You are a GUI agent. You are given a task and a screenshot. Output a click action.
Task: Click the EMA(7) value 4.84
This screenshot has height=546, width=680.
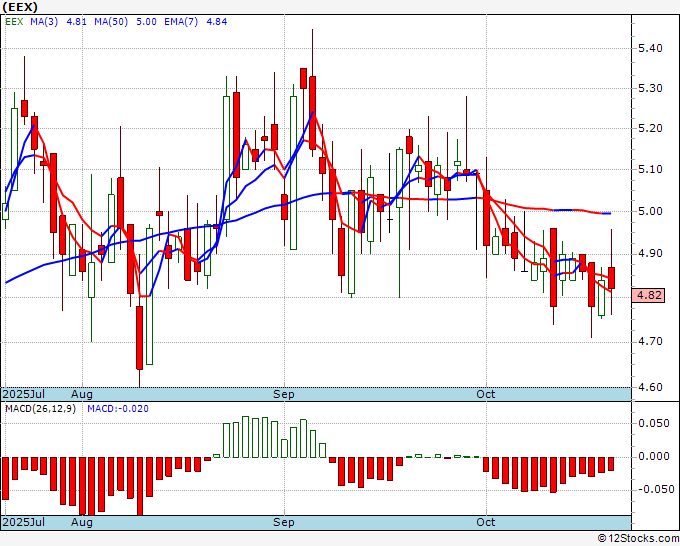coord(218,22)
